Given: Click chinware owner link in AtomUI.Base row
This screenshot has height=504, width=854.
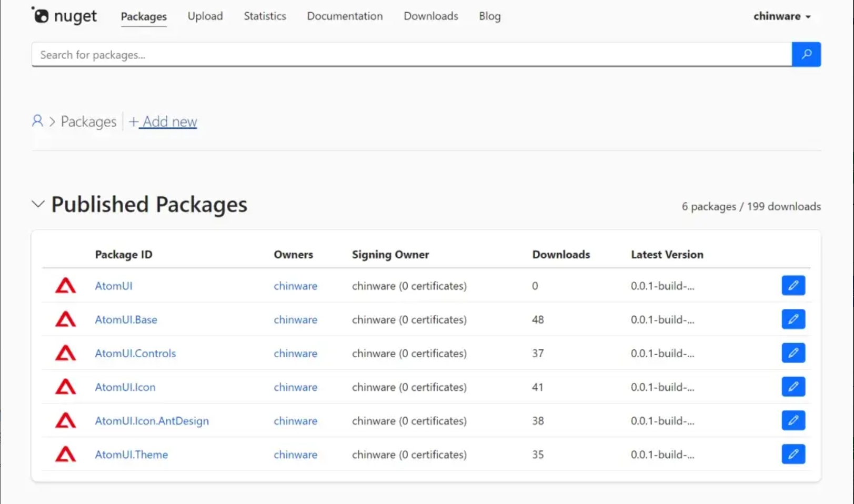Looking at the screenshot, I should (x=295, y=319).
